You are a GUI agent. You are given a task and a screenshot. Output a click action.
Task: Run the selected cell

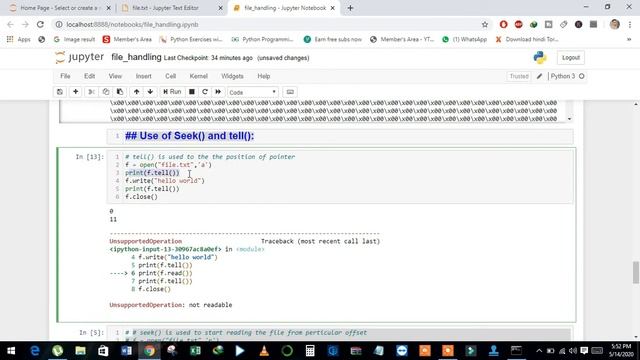click(172, 92)
